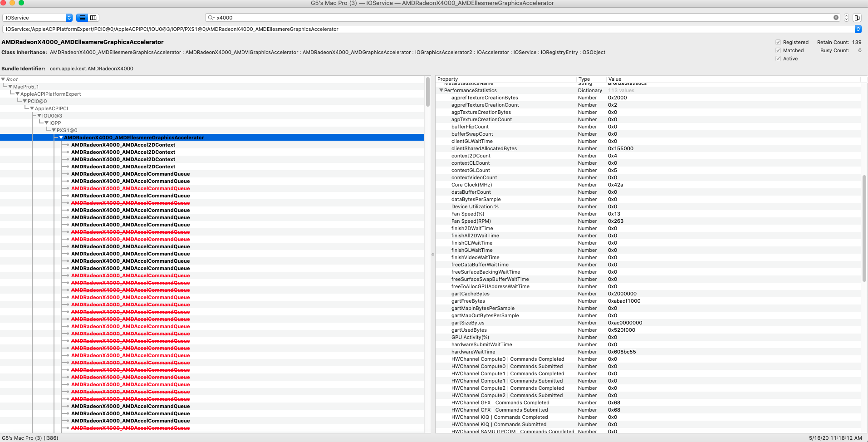
Task: Select HWChannel GFX Commands Completed row
Action: tap(648, 403)
